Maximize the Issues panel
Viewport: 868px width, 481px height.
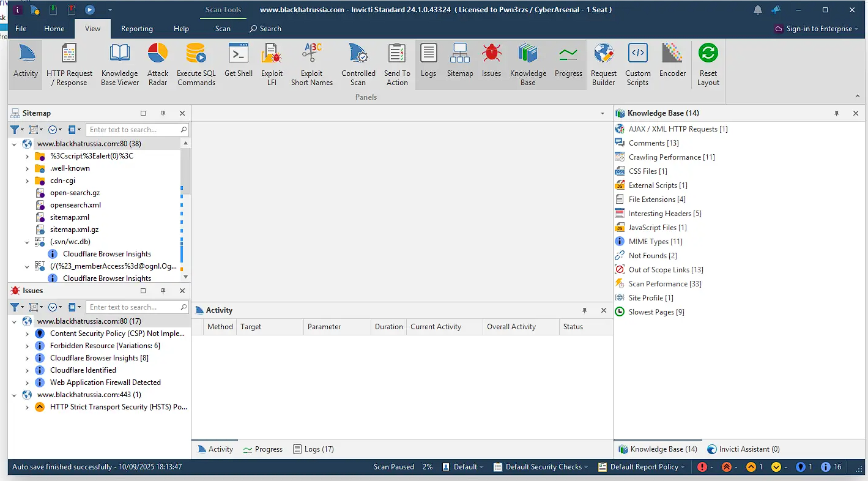click(143, 291)
